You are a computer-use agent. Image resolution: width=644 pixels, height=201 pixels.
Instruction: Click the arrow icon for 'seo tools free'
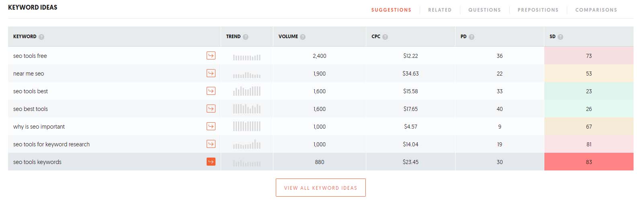point(211,55)
